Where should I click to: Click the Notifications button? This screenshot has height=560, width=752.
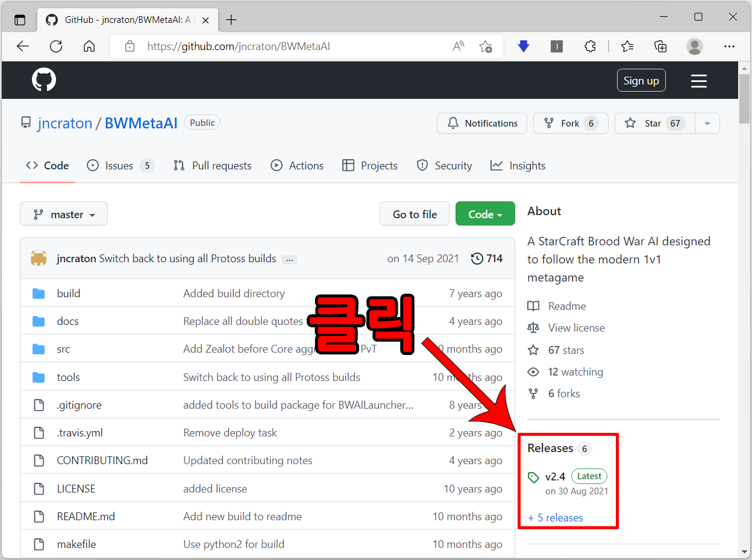(x=482, y=124)
